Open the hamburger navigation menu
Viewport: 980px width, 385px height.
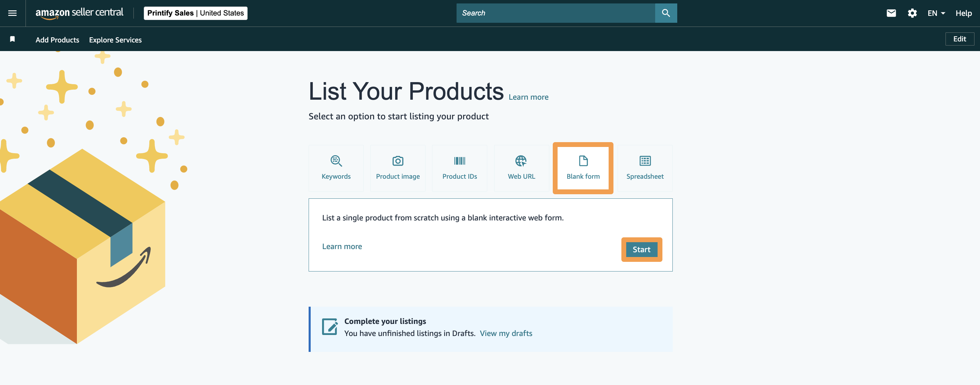(x=12, y=13)
